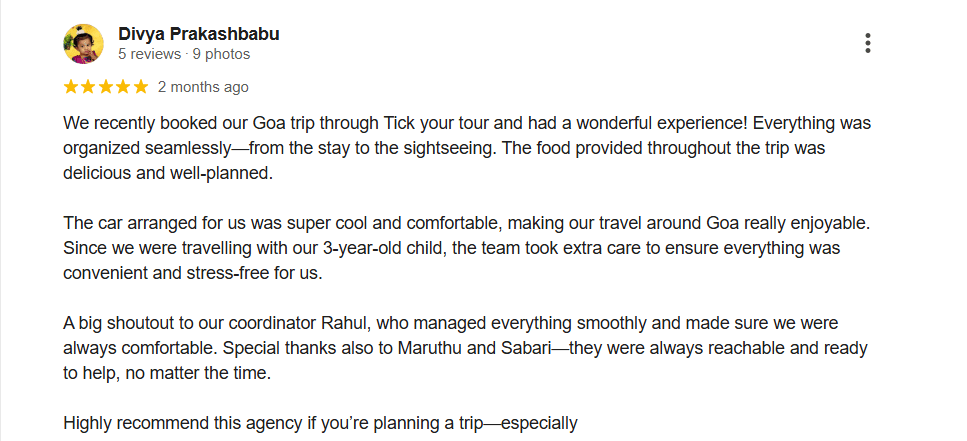
Task: Click the "A big shoutout" phrase
Action: 118,324
